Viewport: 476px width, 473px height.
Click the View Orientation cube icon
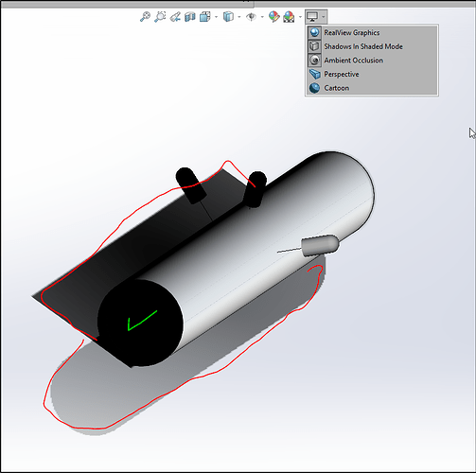[205, 17]
